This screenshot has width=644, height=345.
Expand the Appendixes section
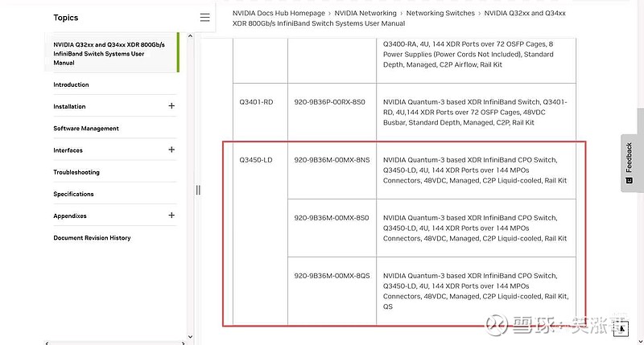click(171, 216)
